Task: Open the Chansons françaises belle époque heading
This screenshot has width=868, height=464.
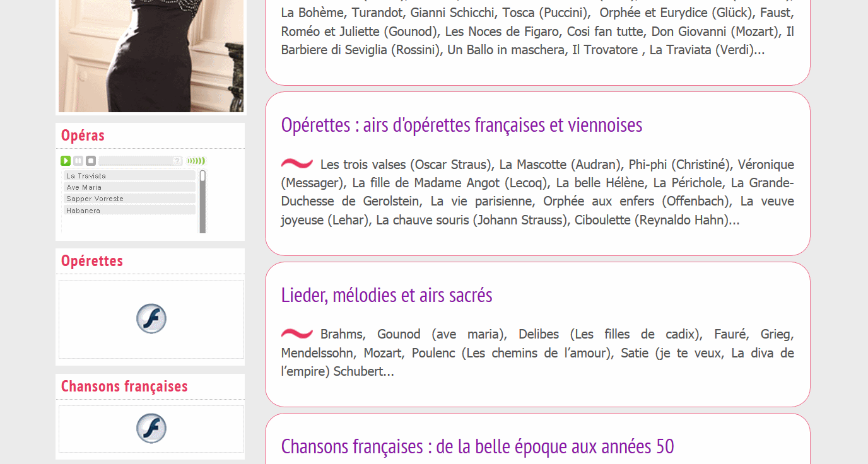Action: pos(478,446)
